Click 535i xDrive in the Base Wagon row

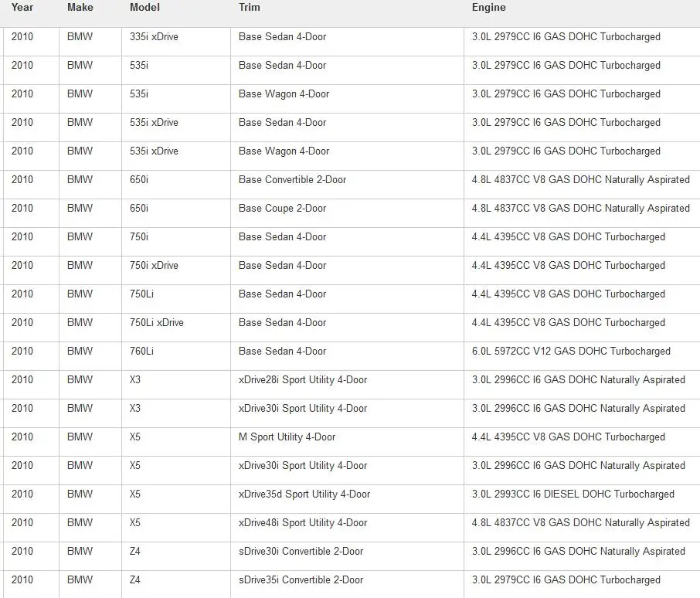tap(154, 151)
